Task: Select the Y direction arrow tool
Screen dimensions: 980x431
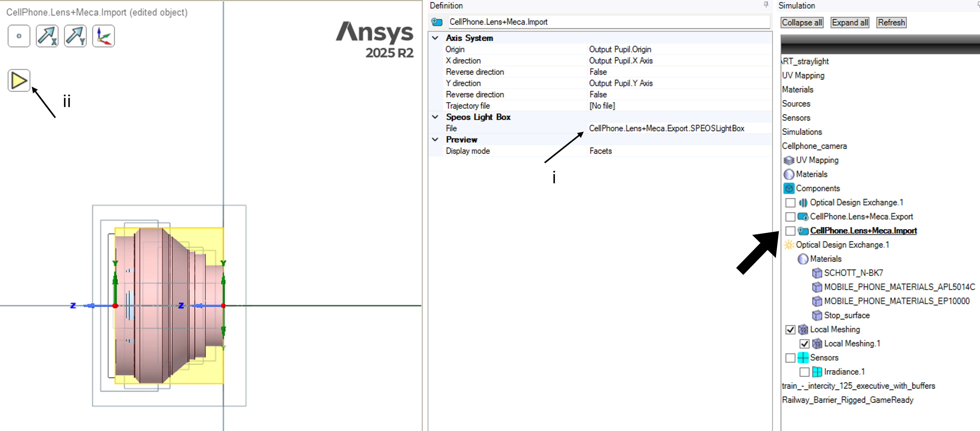Action: [75, 36]
